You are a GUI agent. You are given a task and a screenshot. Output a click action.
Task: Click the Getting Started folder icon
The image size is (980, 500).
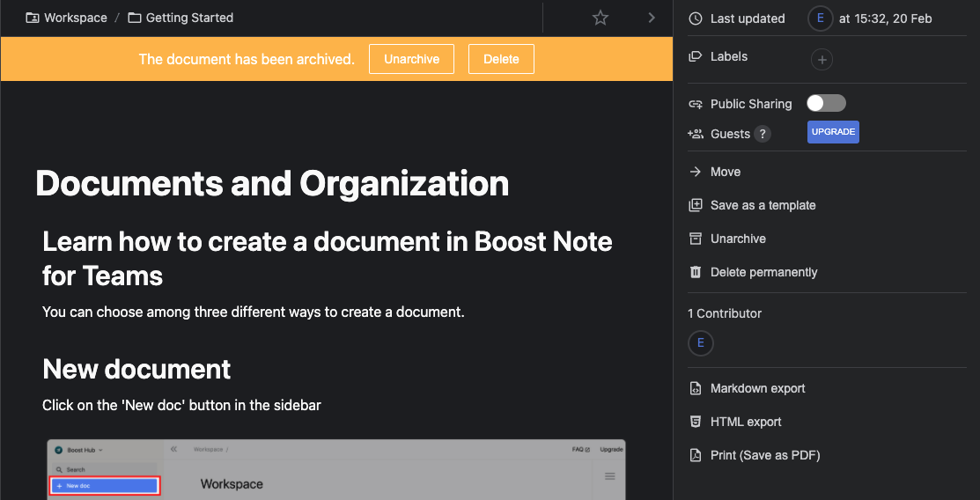coord(135,18)
